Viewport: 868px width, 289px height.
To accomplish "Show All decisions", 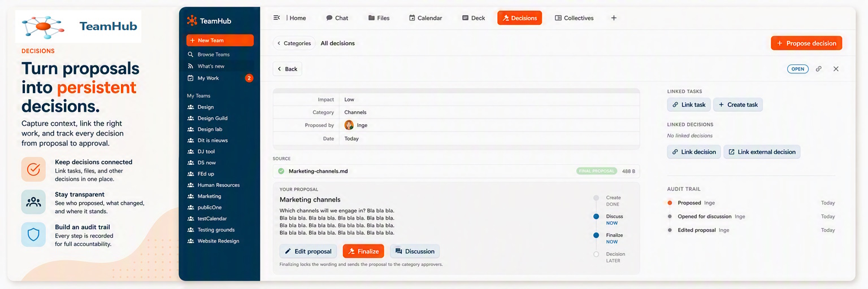I will [x=337, y=43].
